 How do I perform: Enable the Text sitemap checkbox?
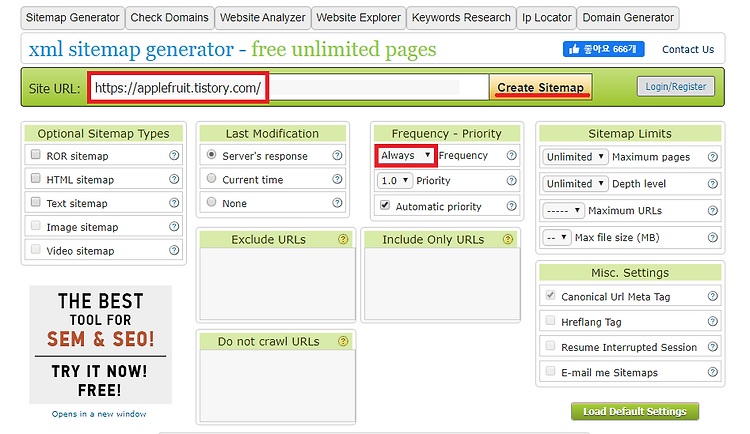35,202
